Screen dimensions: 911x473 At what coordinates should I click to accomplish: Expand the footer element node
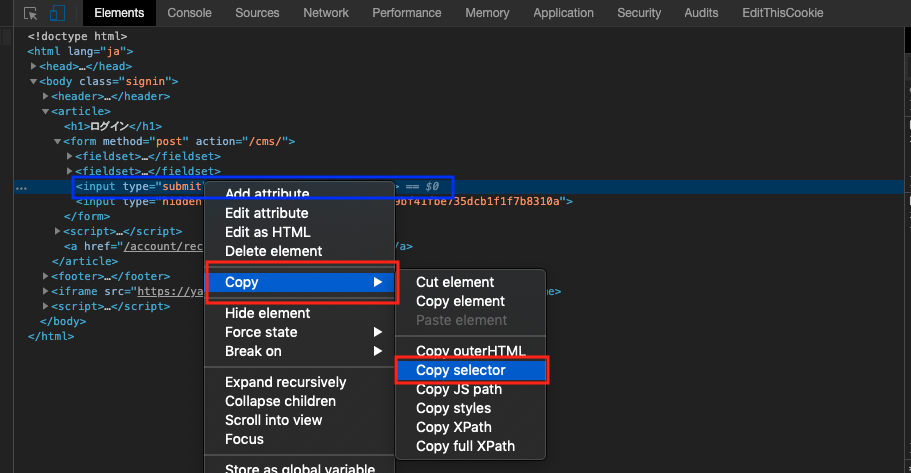[x=45, y=276]
